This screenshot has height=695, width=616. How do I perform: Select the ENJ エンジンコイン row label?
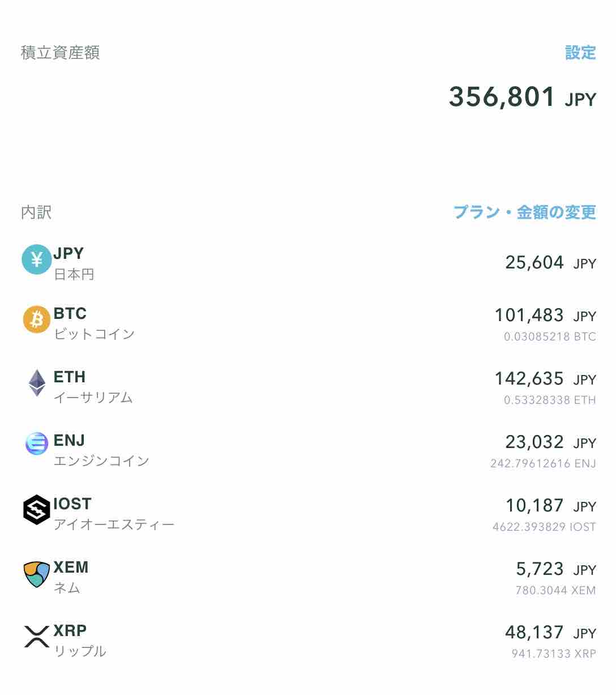coord(101,450)
